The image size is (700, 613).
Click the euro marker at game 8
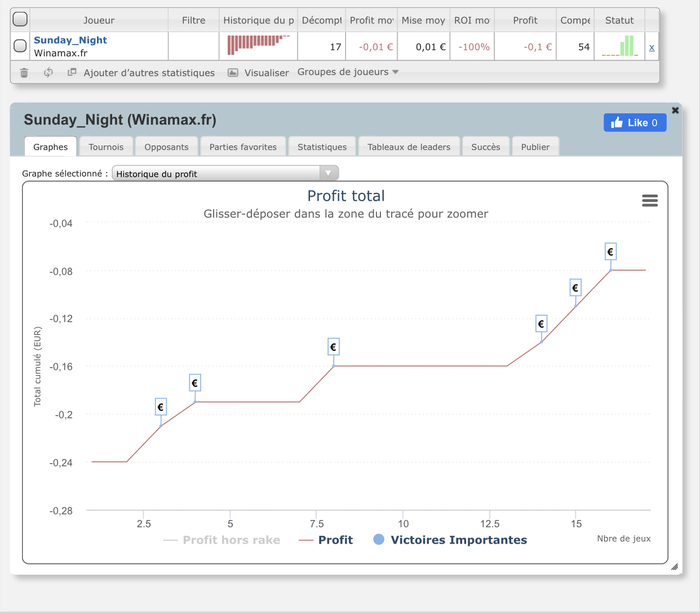(333, 346)
